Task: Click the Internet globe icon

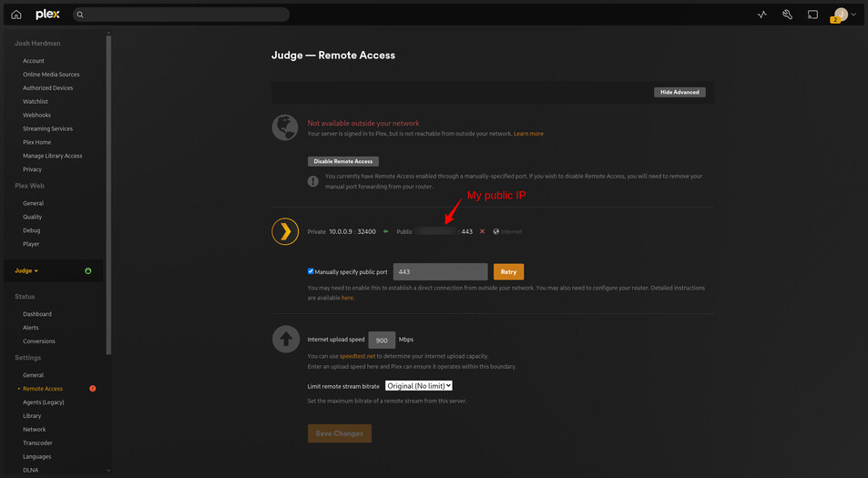Action: (496, 232)
